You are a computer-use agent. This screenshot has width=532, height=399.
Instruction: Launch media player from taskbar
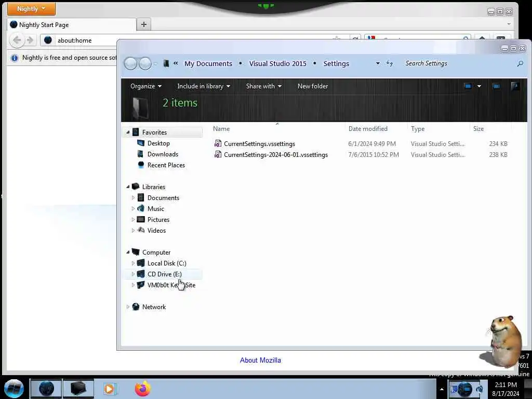pos(109,389)
